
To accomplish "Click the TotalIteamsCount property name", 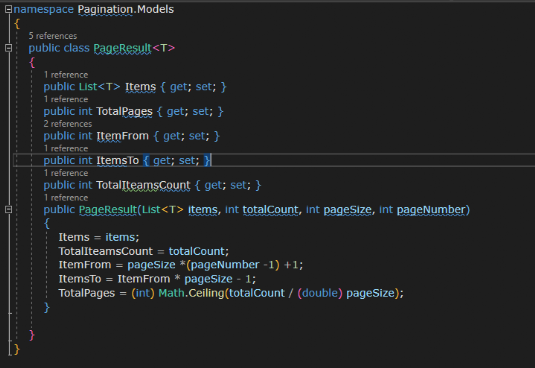I will (x=143, y=185).
